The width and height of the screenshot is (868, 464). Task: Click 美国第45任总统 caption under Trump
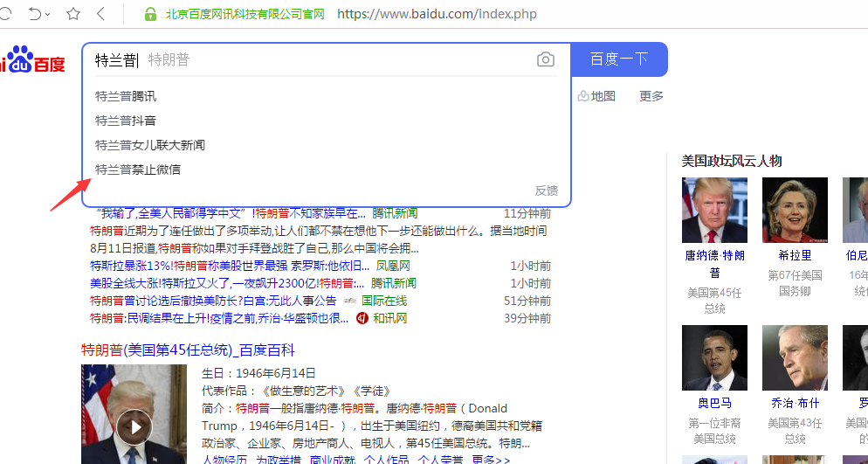714,301
